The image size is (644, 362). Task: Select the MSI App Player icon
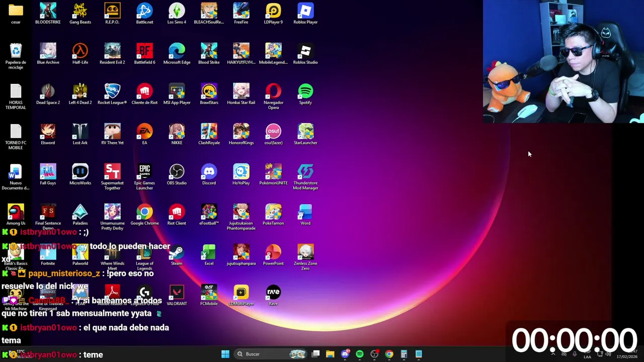(177, 94)
